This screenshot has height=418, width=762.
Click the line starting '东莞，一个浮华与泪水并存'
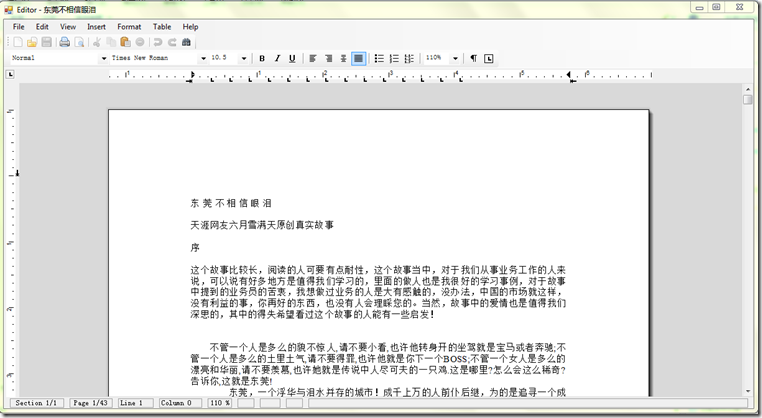point(397,392)
